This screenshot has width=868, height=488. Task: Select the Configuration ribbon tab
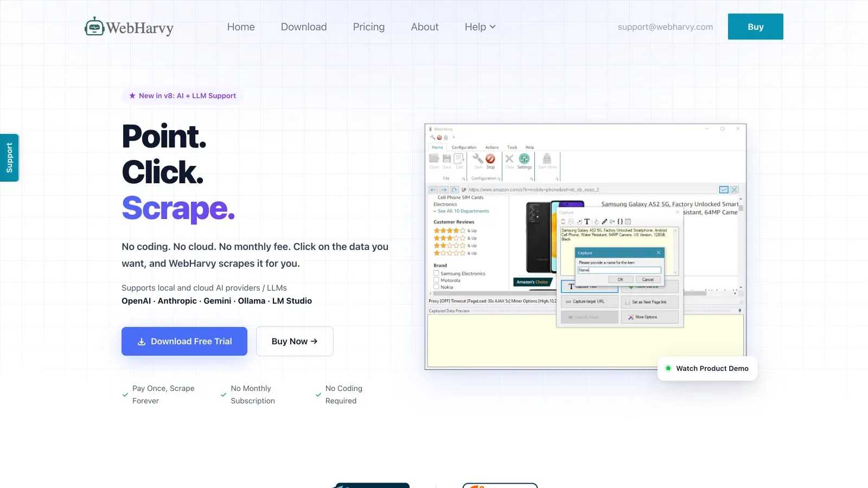[464, 147]
